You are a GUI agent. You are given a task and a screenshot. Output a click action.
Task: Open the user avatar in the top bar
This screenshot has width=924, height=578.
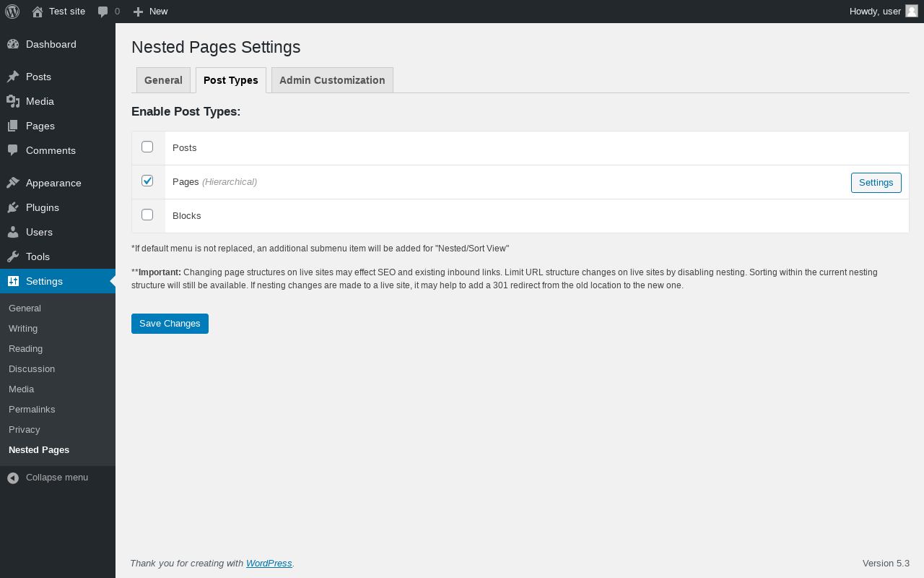pyautogui.click(x=912, y=11)
